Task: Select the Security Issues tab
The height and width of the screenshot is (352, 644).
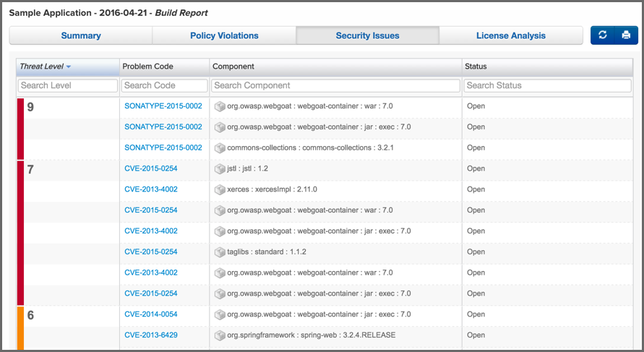Action: pyautogui.click(x=368, y=35)
